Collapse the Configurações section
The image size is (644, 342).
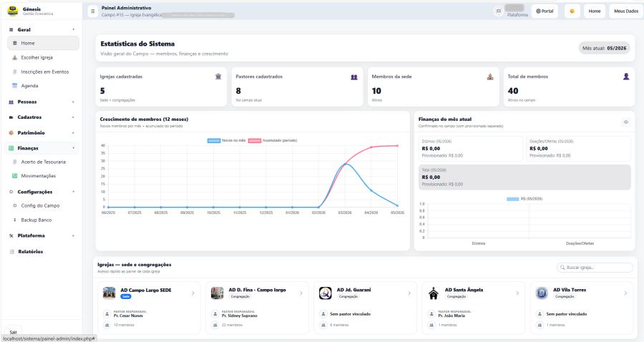42,192
